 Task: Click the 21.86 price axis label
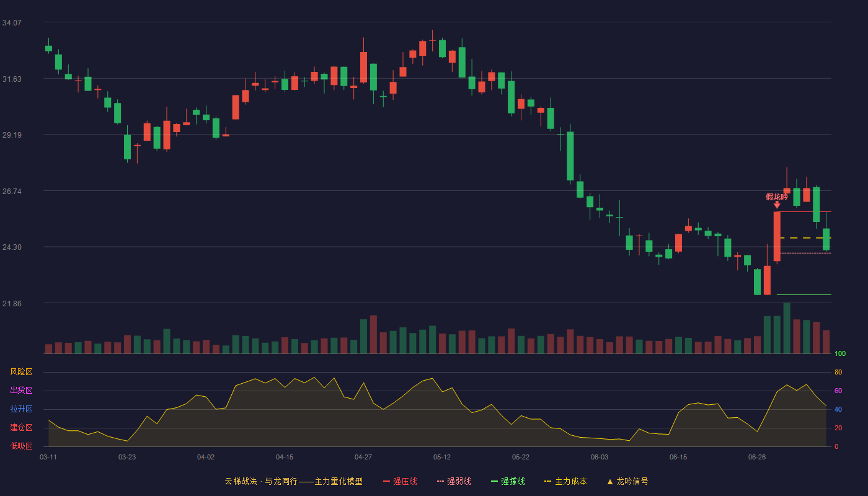point(12,304)
